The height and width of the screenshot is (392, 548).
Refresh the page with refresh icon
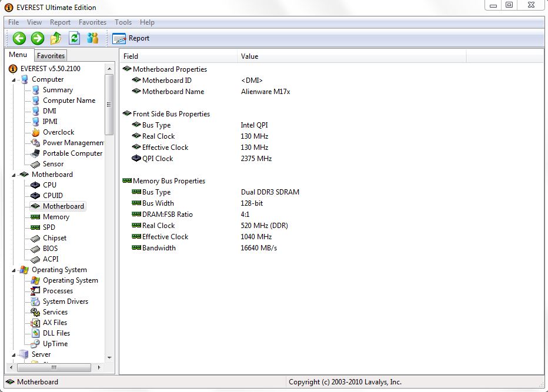point(74,38)
